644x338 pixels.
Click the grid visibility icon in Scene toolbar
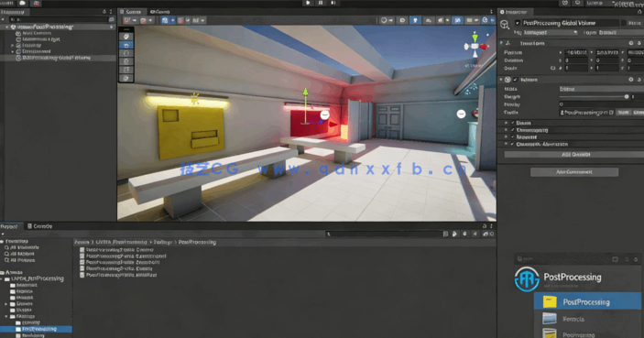click(x=166, y=20)
